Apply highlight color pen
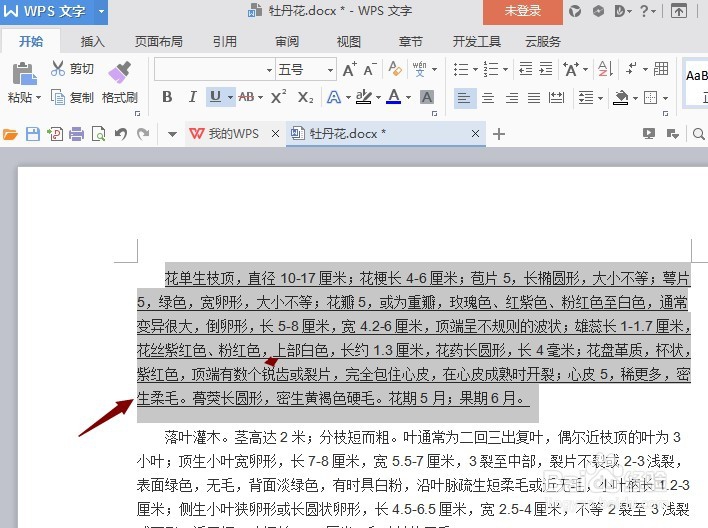Viewport: 708px width, 528px height. click(x=363, y=97)
